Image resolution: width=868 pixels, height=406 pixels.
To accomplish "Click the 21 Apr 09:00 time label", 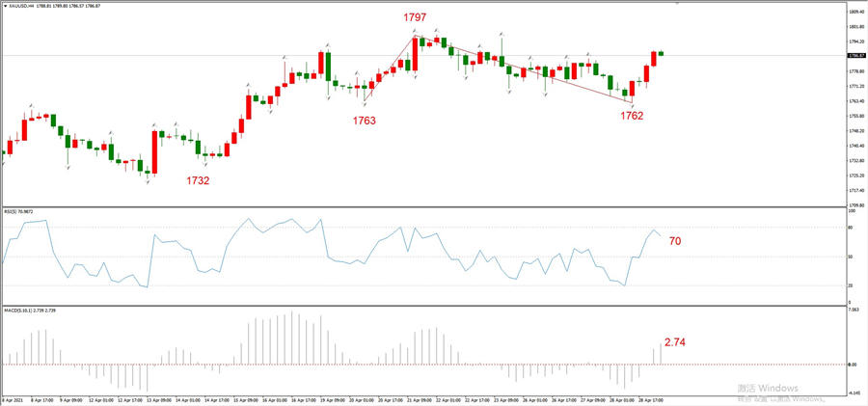I will (x=420, y=400).
